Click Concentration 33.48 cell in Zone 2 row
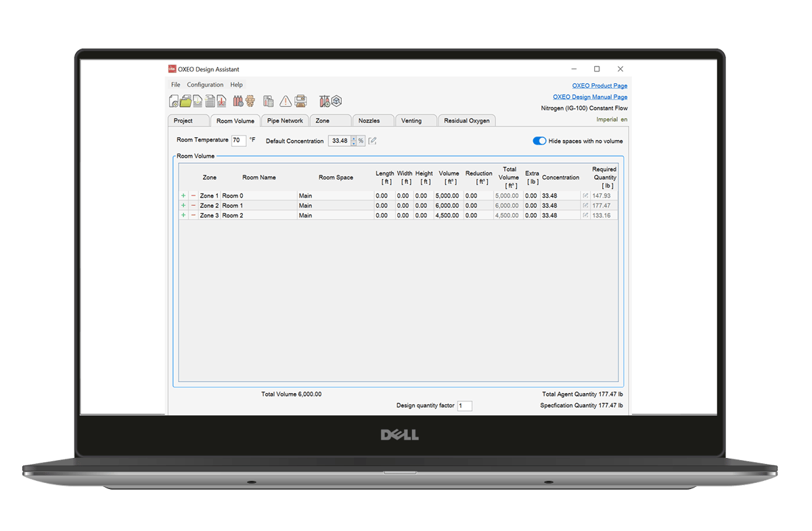The height and width of the screenshot is (531, 812). pyautogui.click(x=560, y=206)
